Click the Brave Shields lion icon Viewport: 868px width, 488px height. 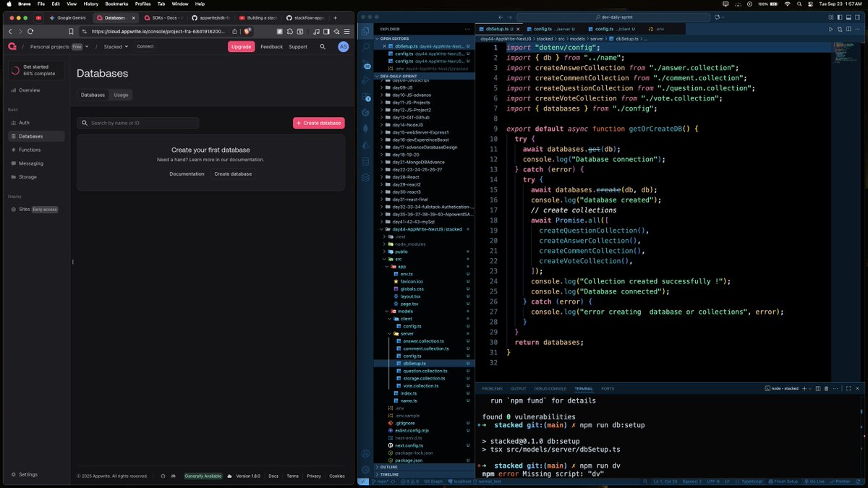(x=247, y=31)
